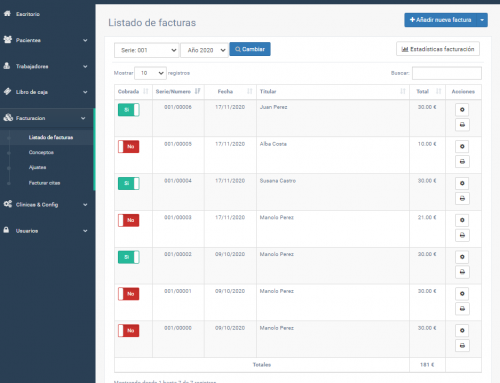500x383 pixels.
Task: Open the Serie: 001 dropdown
Action: [147, 50]
